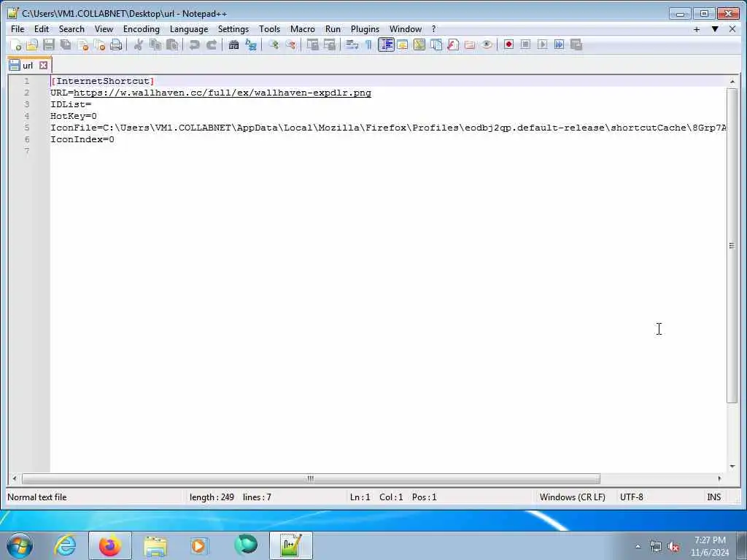This screenshot has width=747, height=560.
Task: Open Firefox from the taskbar
Action: tap(110, 545)
